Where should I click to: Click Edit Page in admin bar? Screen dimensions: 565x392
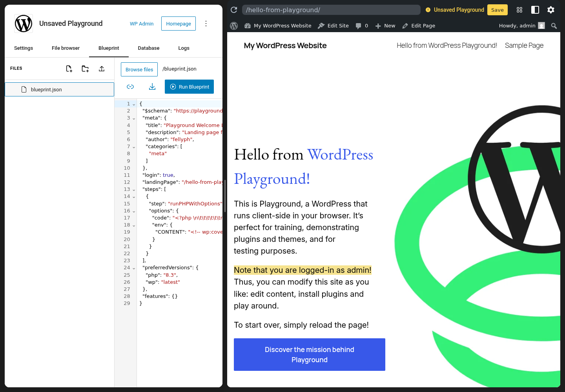[x=419, y=26]
